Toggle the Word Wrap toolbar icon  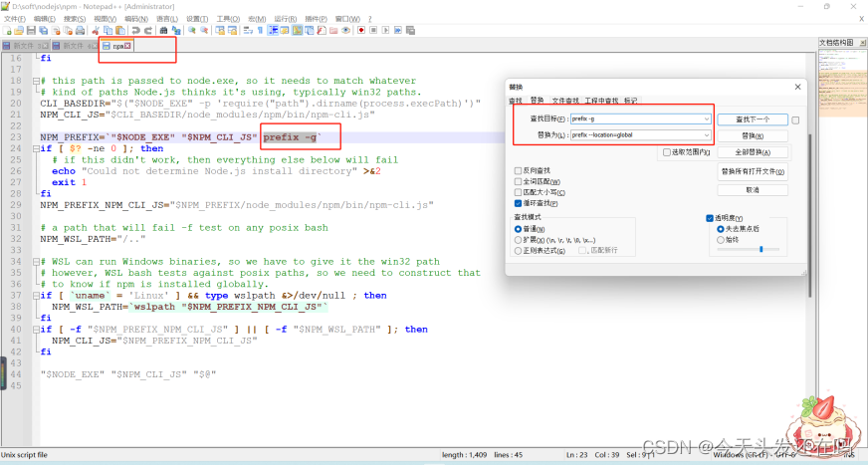[248, 31]
